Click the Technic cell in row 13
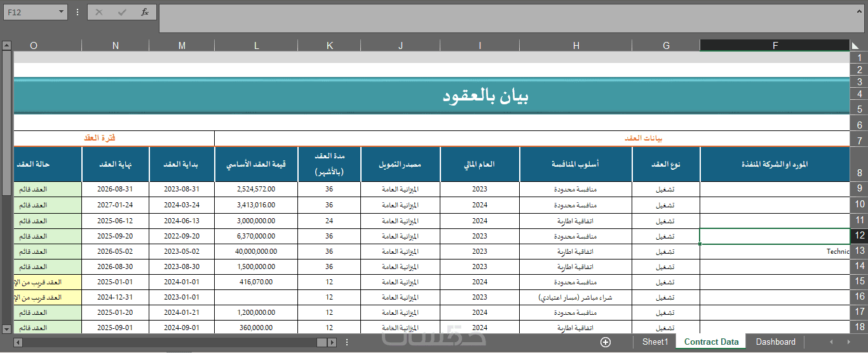Viewport: 868px width, 353px height. (x=775, y=251)
